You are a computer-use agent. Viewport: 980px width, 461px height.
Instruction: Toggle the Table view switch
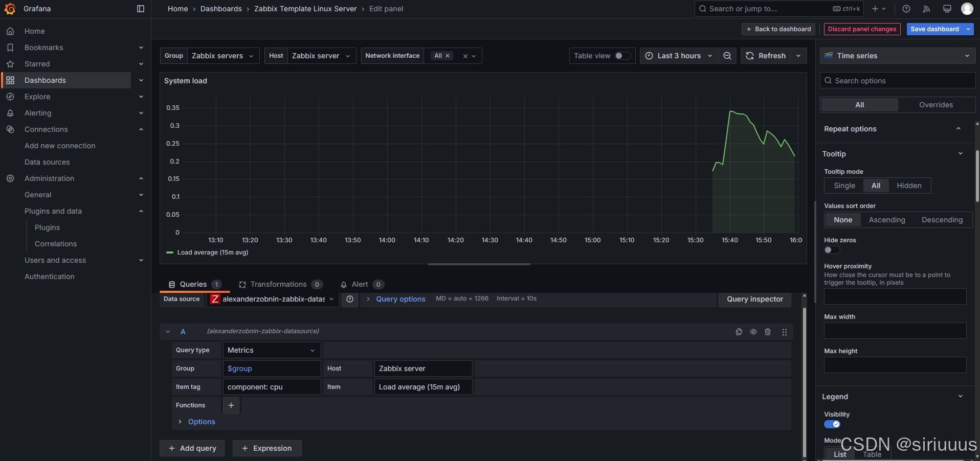[622, 56]
